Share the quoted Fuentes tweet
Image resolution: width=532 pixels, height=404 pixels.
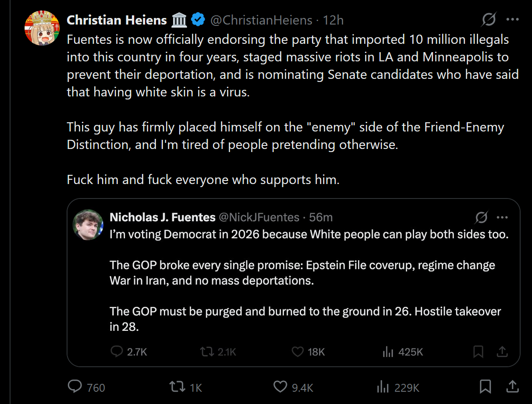(503, 351)
